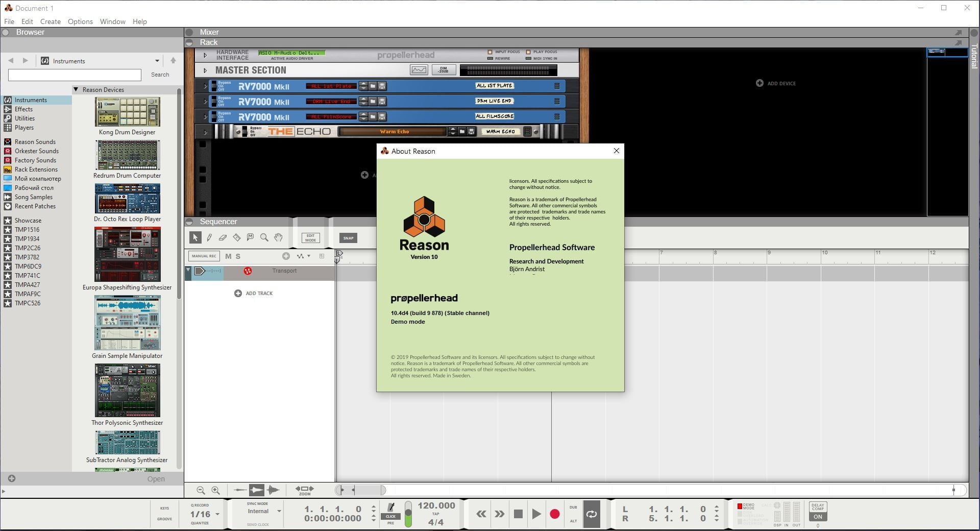Click the fast forward transport button
Screen dimensions: 980x531
click(499, 514)
